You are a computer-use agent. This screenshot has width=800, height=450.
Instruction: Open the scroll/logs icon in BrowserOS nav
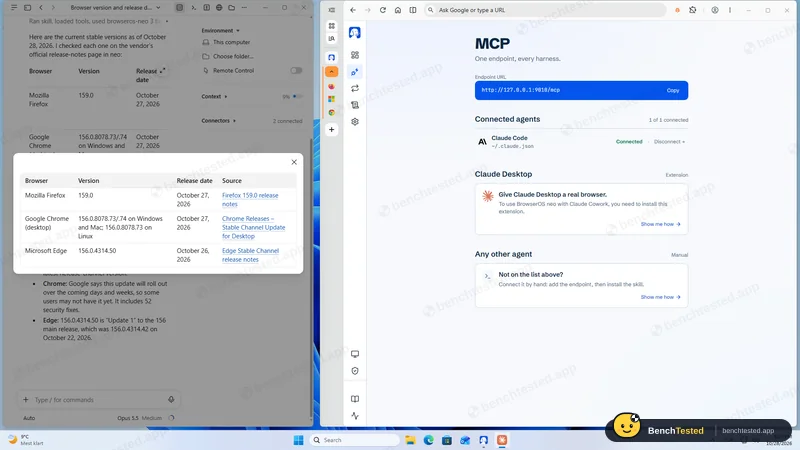tap(355, 105)
